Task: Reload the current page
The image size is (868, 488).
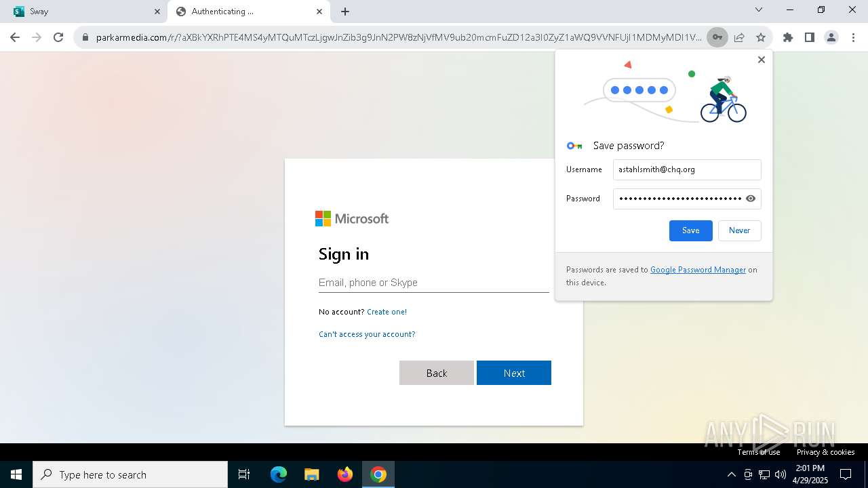Action: tap(58, 37)
